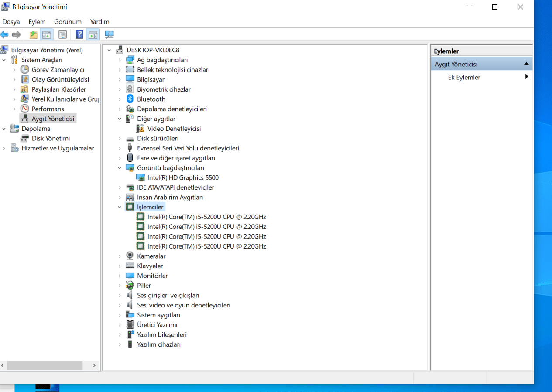Select the Paylaşılan Klasörler icon
This screenshot has height=392, width=552.
pyautogui.click(x=25, y=89)
